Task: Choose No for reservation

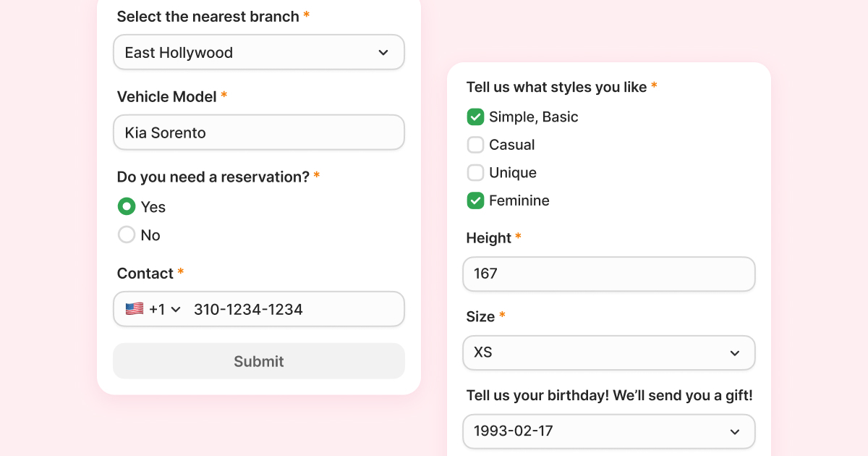Action: coord(127,235)
